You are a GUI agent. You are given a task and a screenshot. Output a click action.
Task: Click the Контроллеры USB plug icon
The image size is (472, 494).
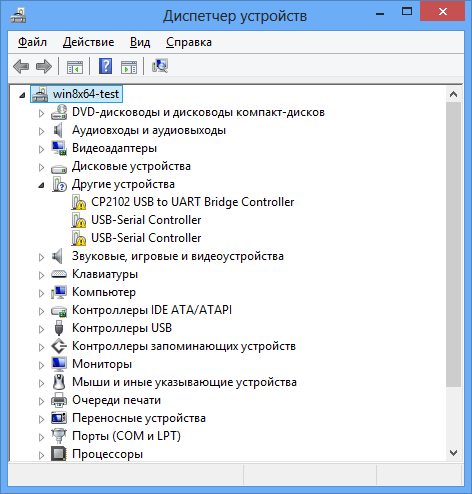click(x=59, y=328)
